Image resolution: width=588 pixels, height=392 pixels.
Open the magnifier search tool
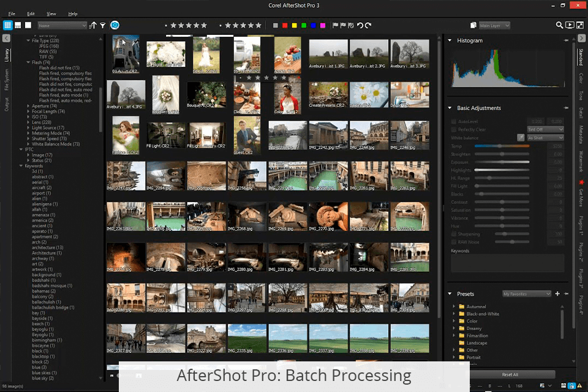(559, 25)
